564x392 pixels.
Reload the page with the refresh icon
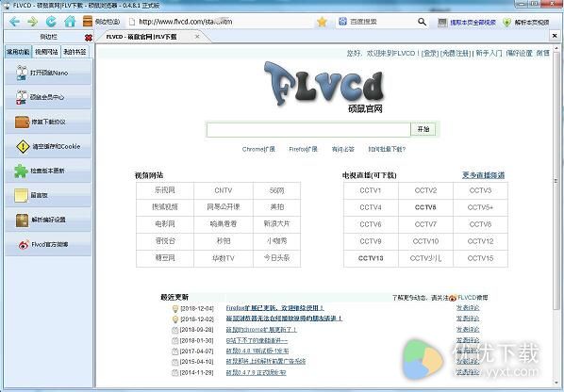(x=51, y=22)
